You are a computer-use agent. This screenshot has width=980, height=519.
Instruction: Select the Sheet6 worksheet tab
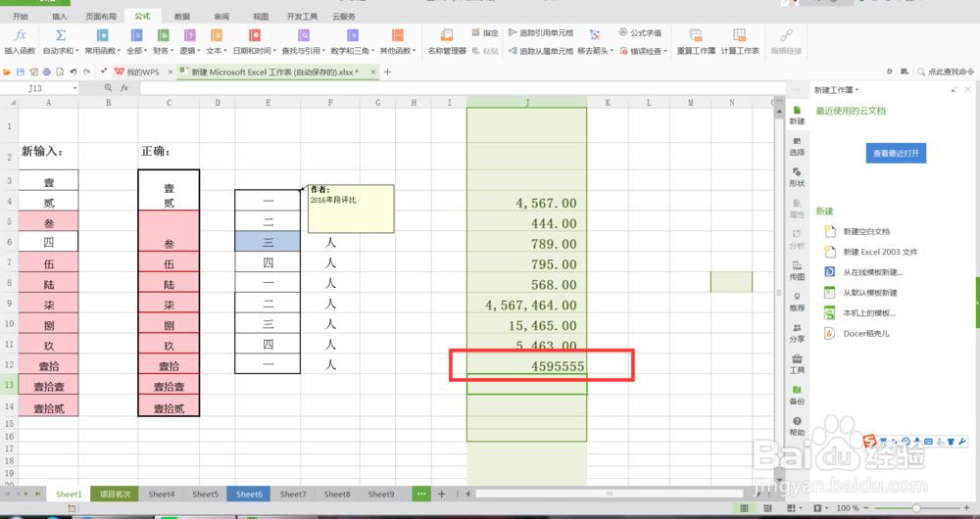249,494
